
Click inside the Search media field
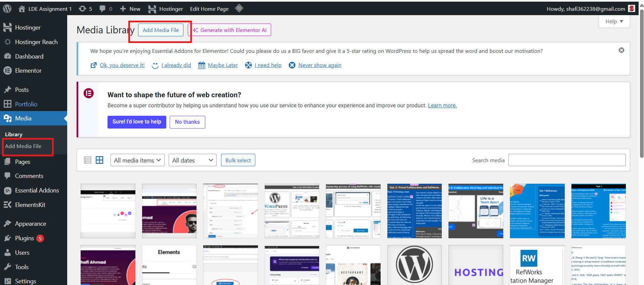tap(566, 160)
